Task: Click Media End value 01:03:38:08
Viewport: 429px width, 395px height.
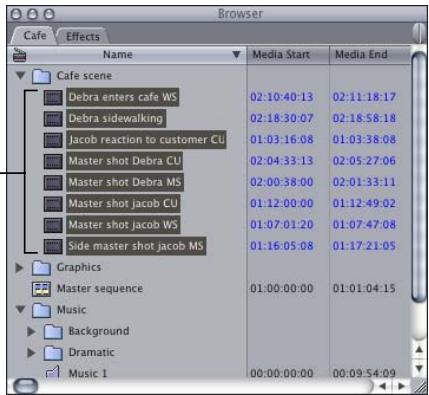Action: [364, 140]
